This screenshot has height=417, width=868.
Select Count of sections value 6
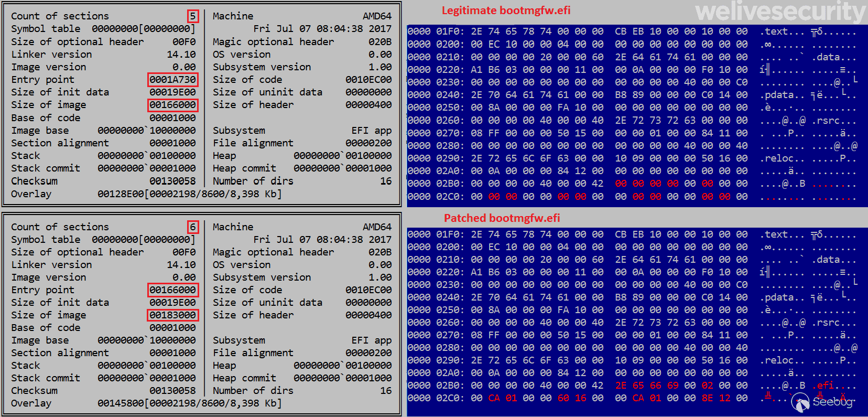point(193,227)
